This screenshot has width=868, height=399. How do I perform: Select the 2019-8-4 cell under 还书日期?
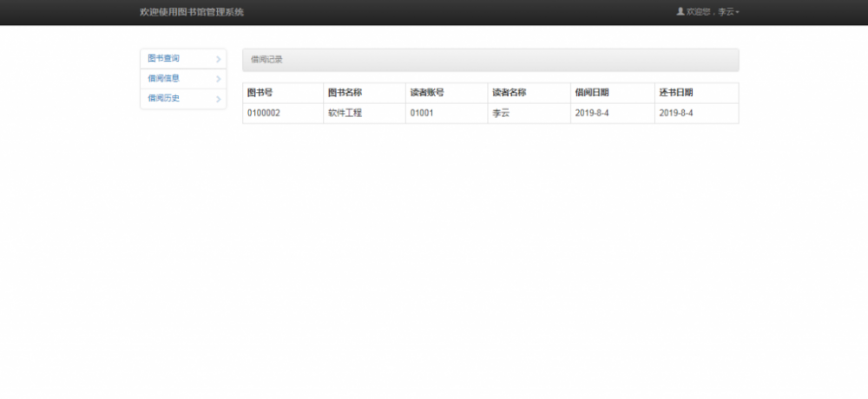696,114
